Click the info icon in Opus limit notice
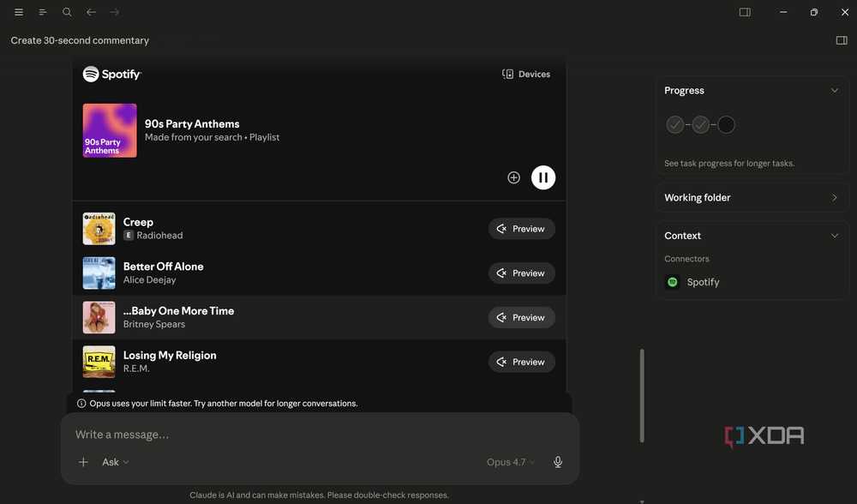857x504 pixels. tap(81, 404)
